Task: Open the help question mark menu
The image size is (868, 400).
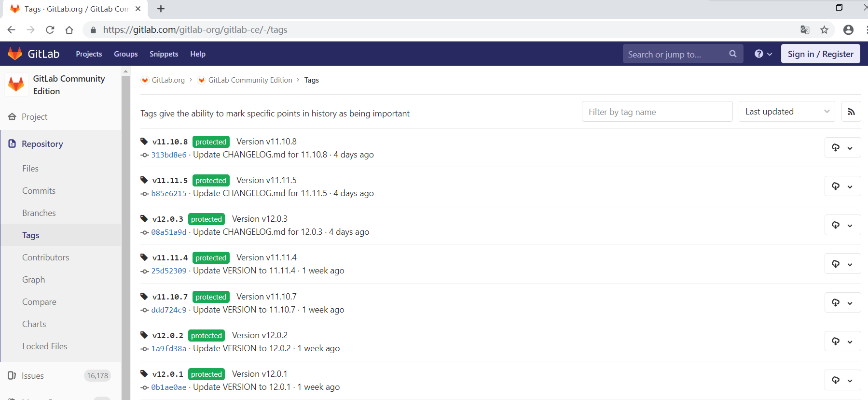Action: pos(763,54)
